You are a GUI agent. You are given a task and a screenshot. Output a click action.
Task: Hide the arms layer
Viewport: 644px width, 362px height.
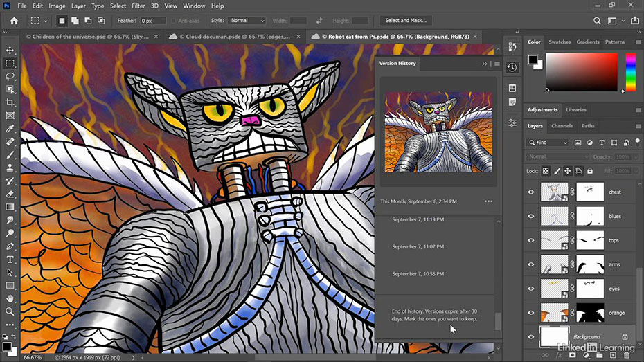pyautogui.click(x=531, y=264)
